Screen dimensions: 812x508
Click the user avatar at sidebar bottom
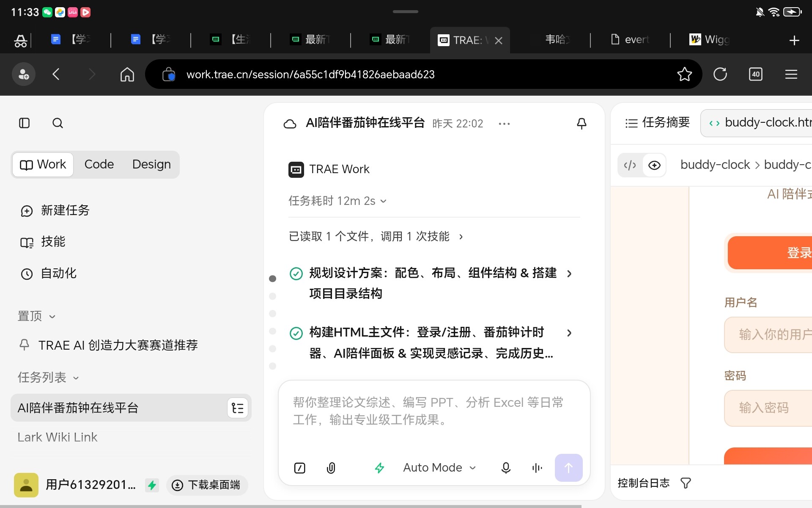tap(26, 485)
